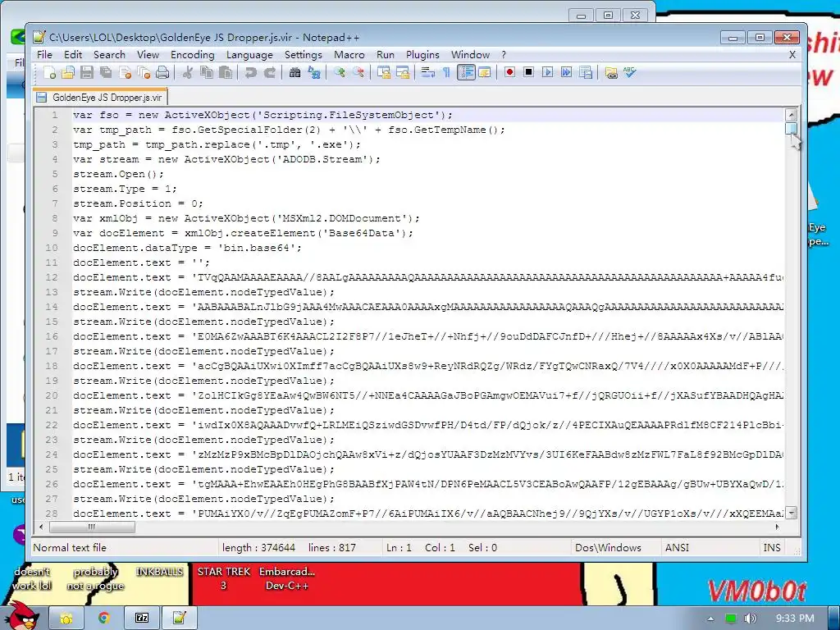Click the horizontal scrollbar thumb
840x630 pixels.
(x=92, y=527)
